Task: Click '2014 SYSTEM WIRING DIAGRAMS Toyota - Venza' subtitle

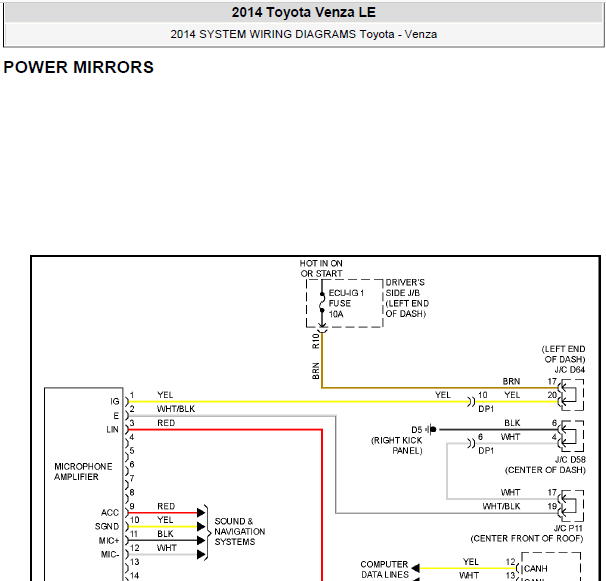Action: tap(303, 34)
